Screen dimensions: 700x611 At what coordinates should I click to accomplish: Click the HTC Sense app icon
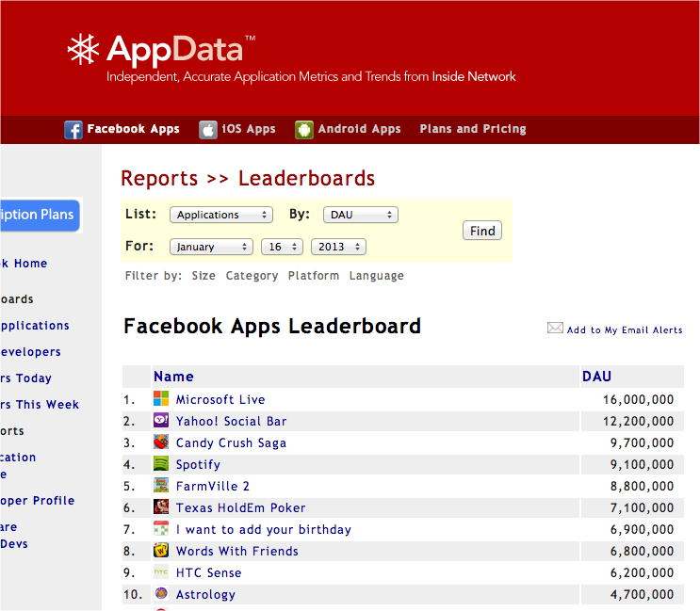[x=161, y=571]
